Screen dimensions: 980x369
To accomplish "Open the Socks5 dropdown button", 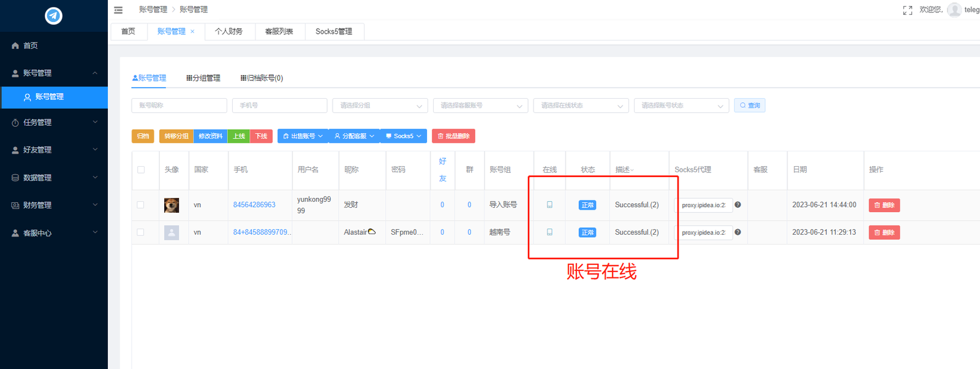I will [404, 136].
